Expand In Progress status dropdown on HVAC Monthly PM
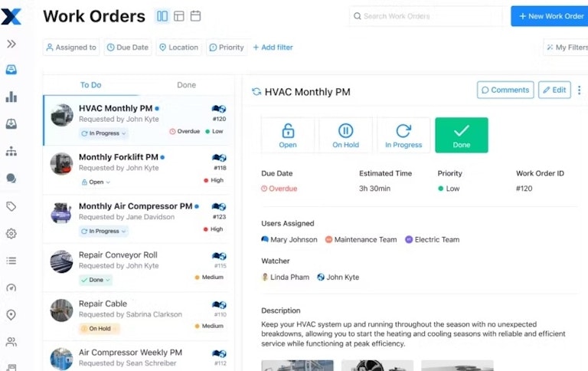The image size is (588, 371). click(103, 133)
